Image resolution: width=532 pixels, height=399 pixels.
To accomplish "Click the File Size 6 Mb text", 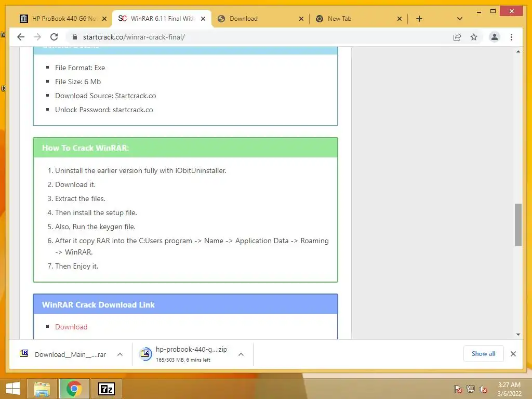I will pos(78,82).
